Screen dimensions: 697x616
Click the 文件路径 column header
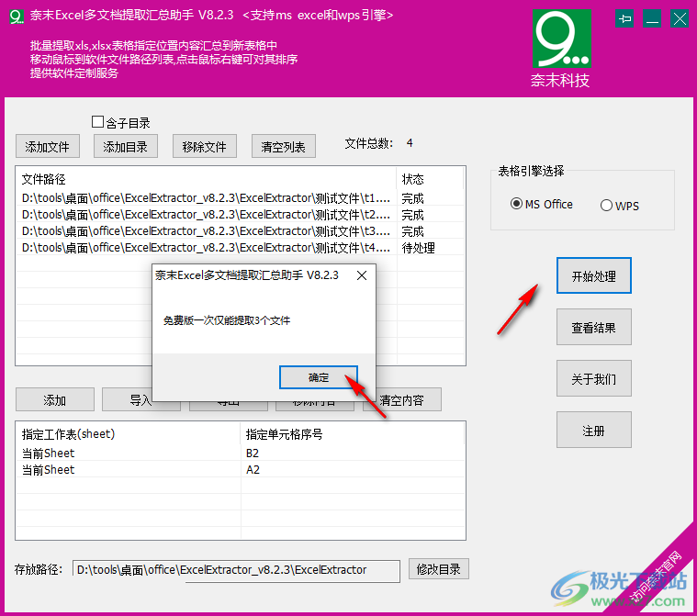206,179
